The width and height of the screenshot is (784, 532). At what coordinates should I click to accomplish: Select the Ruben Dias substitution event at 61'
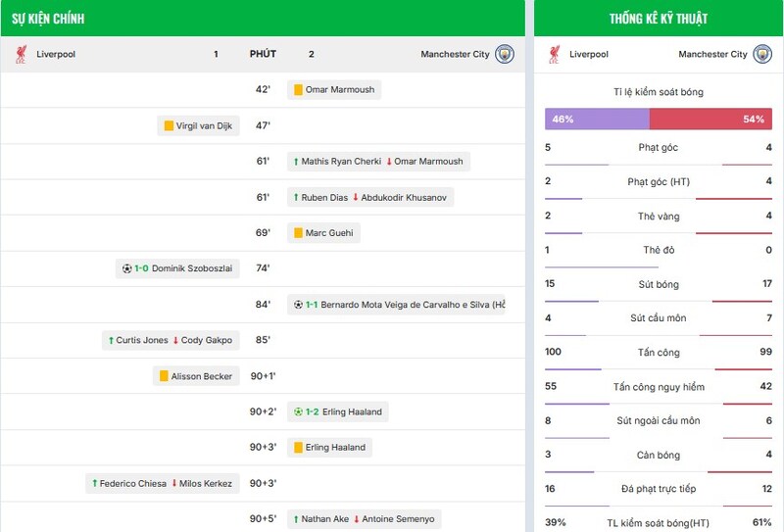coord(369,197)
